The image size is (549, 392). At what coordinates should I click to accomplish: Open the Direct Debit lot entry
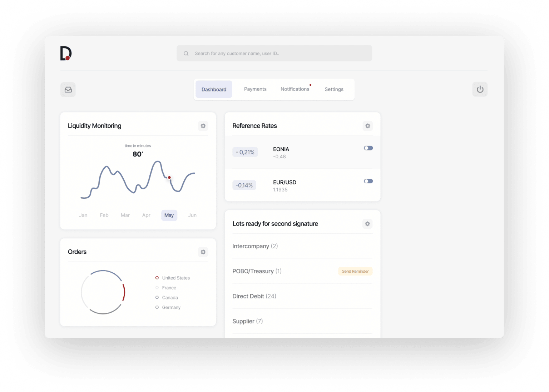pyautogui.click(x=254, y=296)
